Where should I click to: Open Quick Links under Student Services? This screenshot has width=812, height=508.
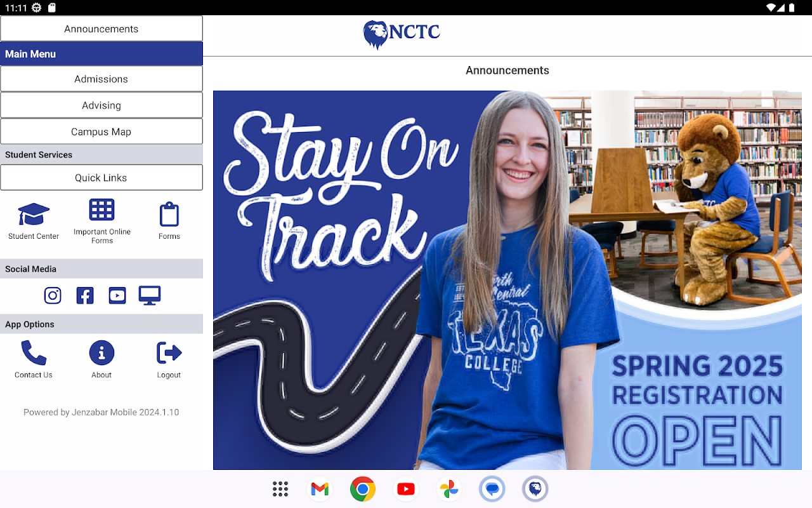(101, 178)
